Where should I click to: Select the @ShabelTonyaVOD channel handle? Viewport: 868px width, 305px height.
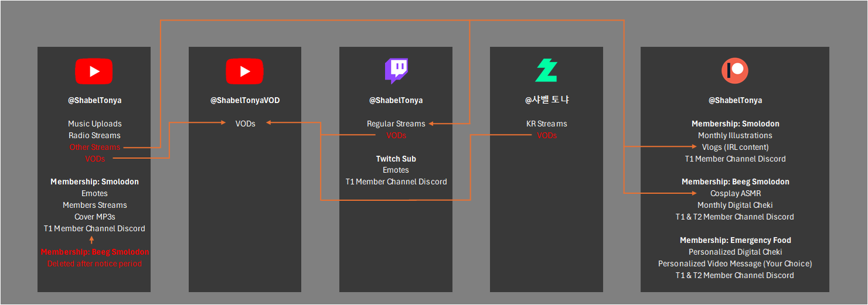coord(245,100)
